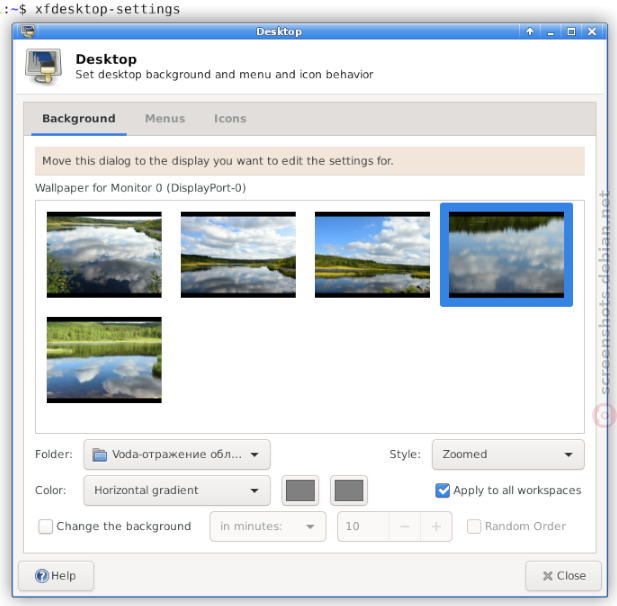Click the Close button at the bottom
Screen dimensions: 617x606
(x=563, y=576)
